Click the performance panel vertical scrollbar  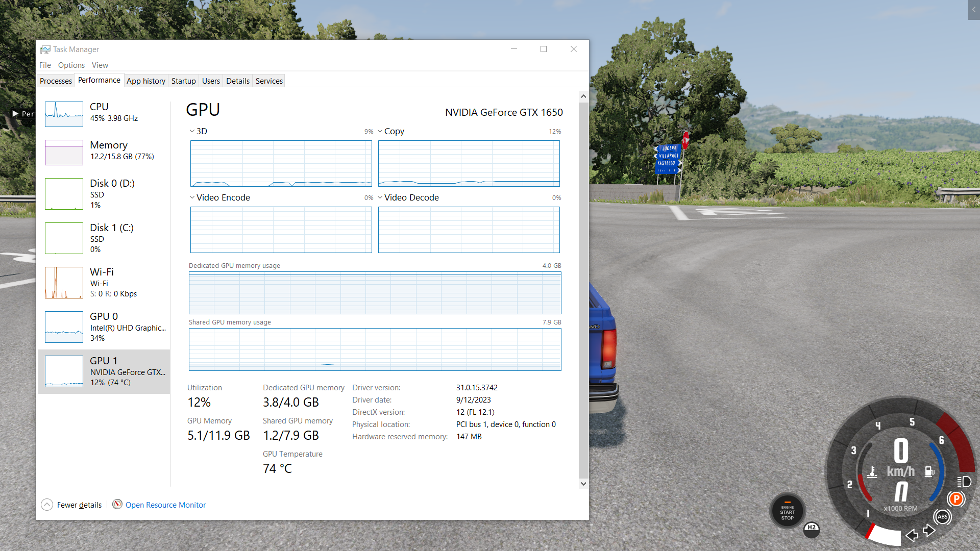[x=583, y=290]
